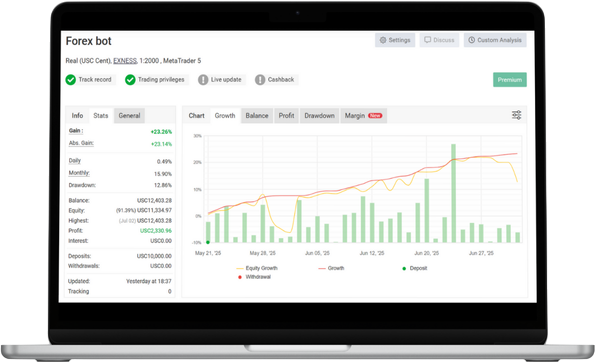
Task: Switch to the Balance chart tab
Action: coord(257,116)
